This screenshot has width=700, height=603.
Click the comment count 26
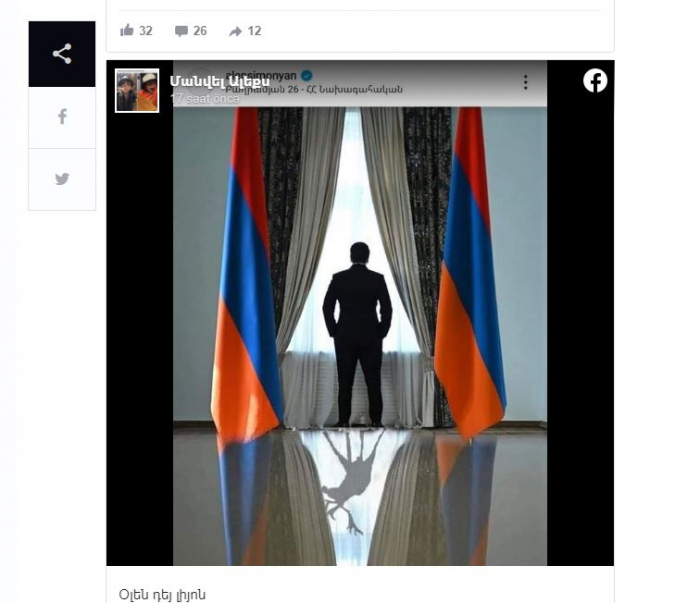(200, 31)
